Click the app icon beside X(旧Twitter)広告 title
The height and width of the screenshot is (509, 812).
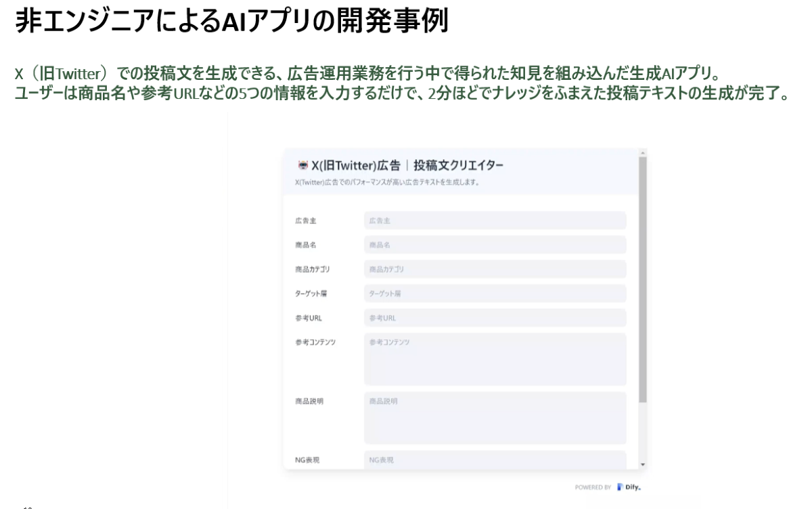tap(302, 166)
